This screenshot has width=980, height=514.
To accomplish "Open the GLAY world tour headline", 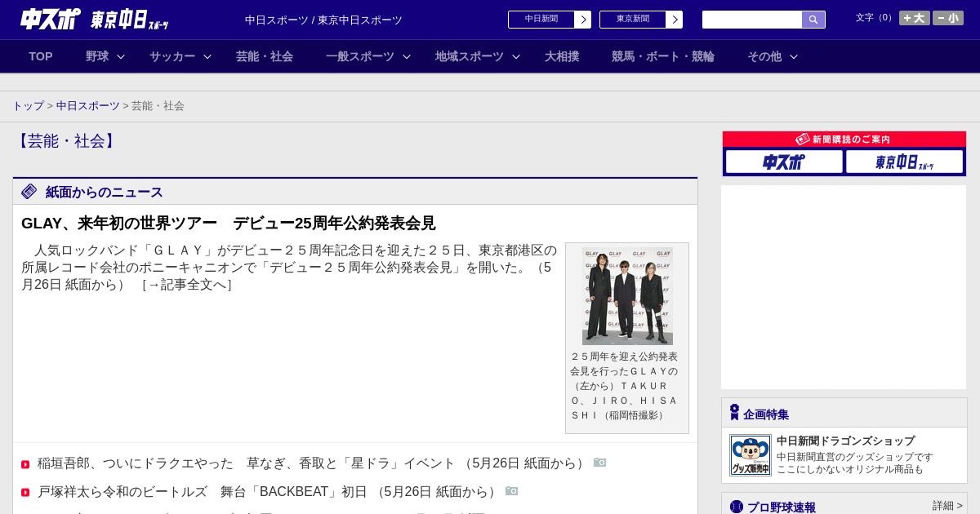I will click(x=229, y=223).
